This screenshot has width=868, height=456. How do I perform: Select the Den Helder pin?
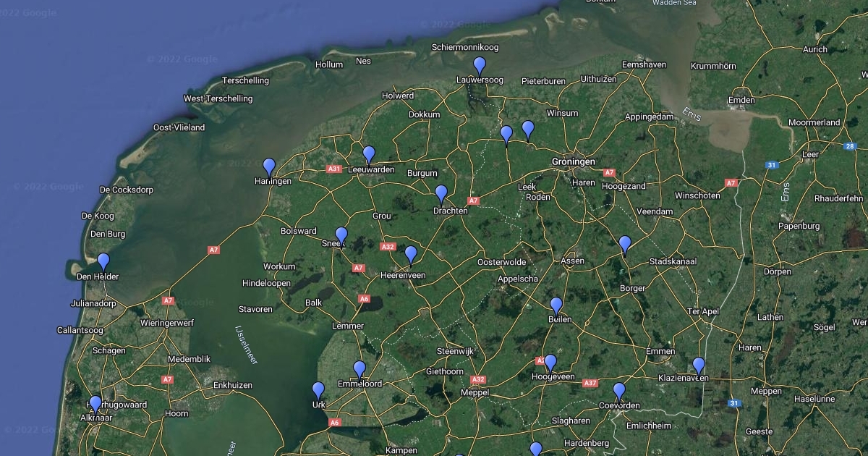coord(103,262)
